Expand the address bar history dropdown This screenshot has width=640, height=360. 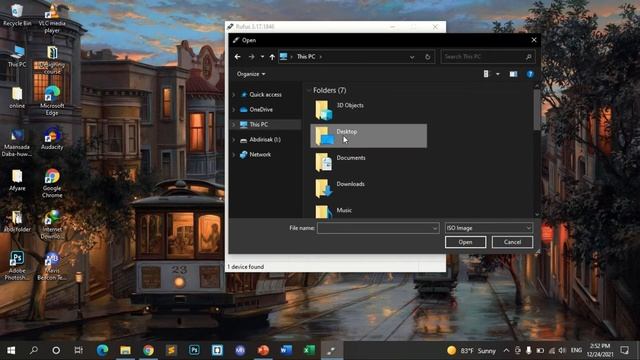pos(412,57)
